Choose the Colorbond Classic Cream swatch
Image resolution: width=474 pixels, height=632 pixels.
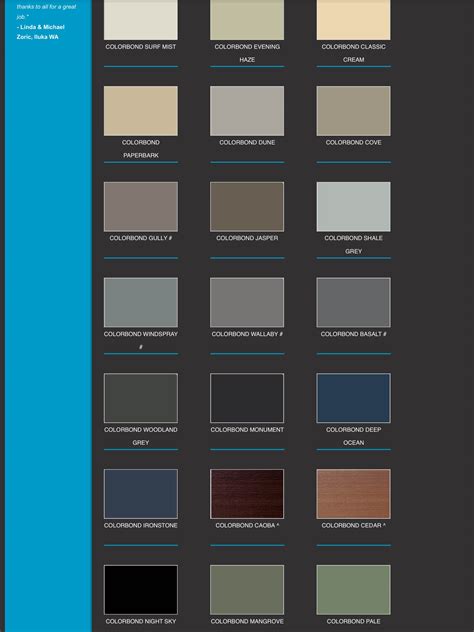[353, 20]
